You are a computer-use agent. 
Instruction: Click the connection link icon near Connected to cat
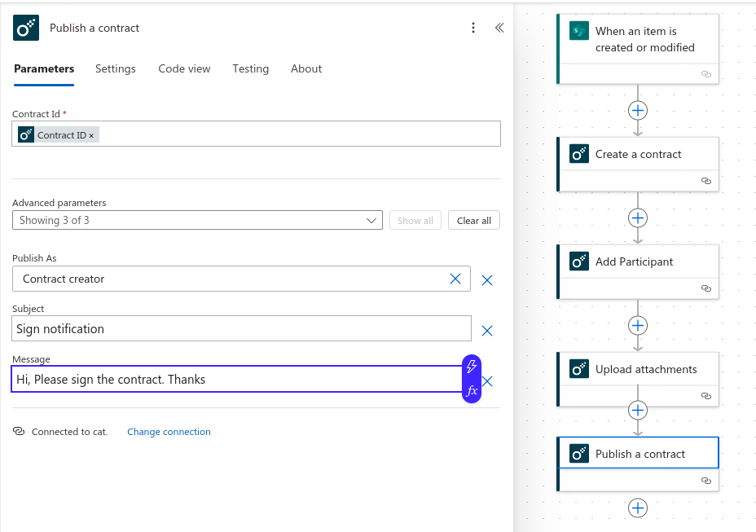[x=19, y=431]
